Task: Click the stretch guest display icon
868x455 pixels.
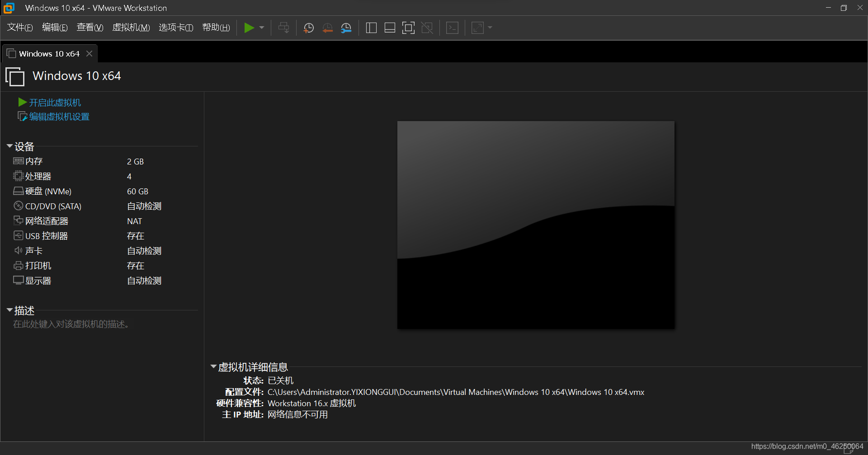Action: [477, 28]
